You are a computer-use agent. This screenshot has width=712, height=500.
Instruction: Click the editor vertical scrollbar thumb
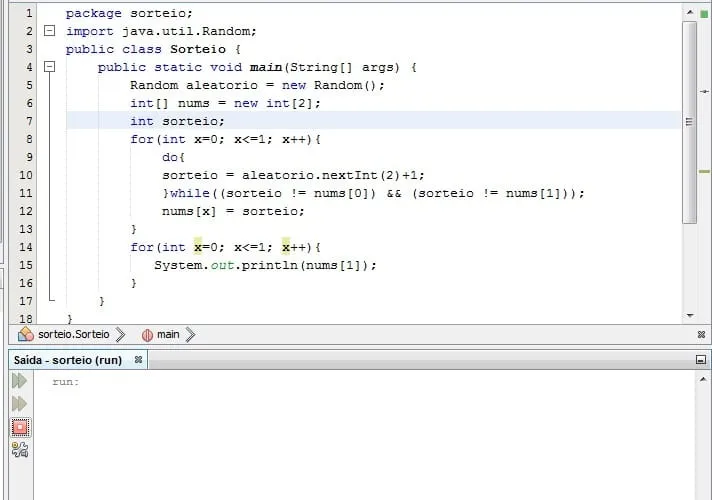click(690, 122)
